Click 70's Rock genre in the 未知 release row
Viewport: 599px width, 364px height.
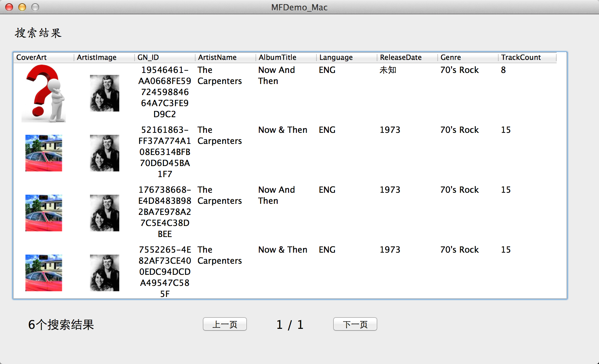460,70
